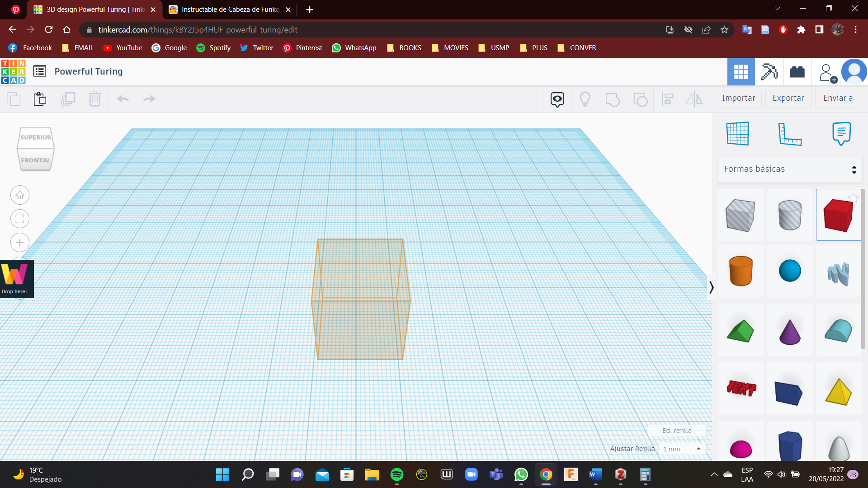868x488 pixels.
Task: Select the red box shape
Action: point(838,215)
